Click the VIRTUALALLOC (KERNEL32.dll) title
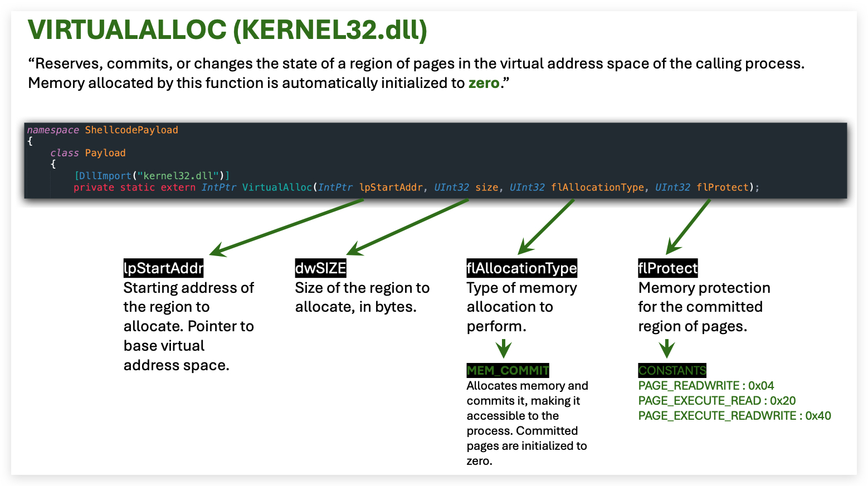 pos(228,30)
